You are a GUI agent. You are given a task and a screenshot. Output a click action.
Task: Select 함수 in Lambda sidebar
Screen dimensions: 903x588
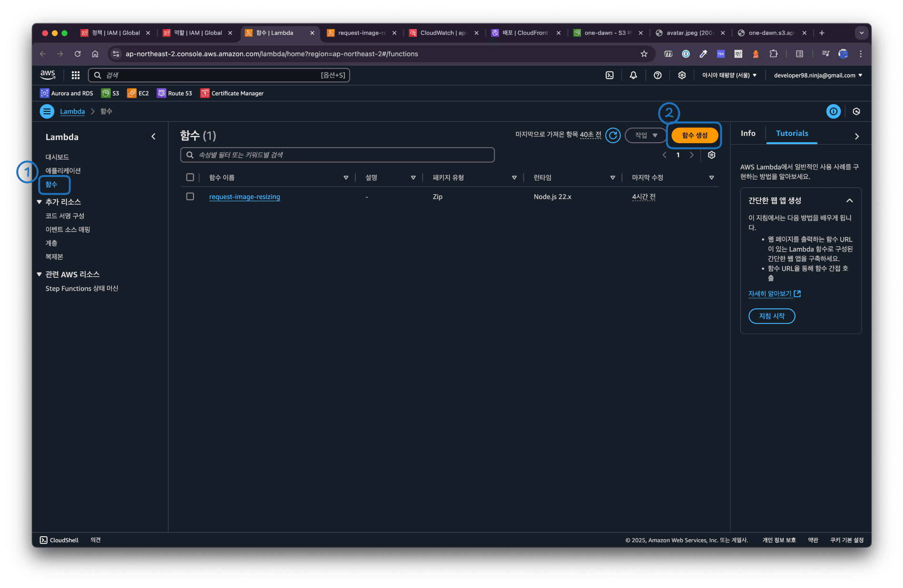51,185
